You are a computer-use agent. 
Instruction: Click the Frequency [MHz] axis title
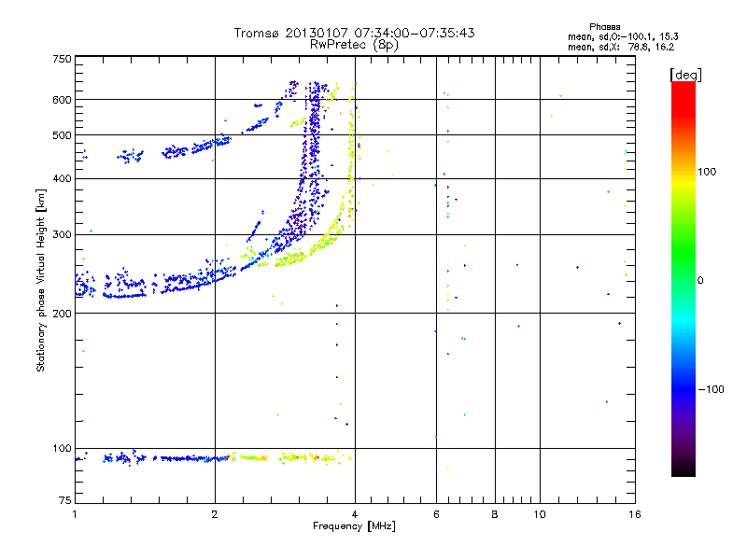[x=354, y=526]
